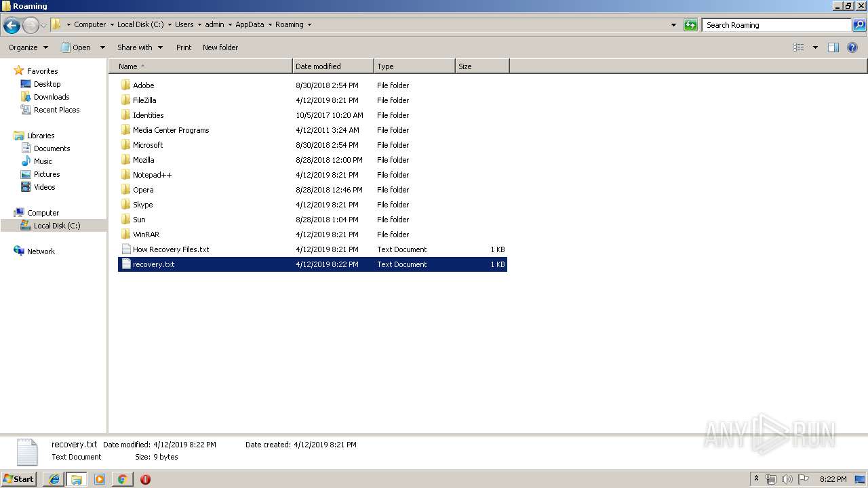Click the Forward navigation arrow
Viewport: 868px width, 488px height.
pyautogui.click(x=31, y=25)
